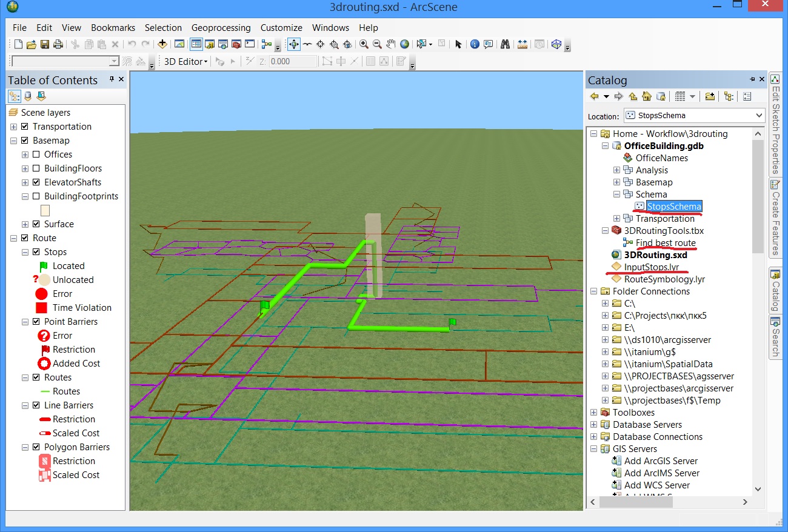Open the Selection menu
Viewport: 788px width, 532px height.
pos(163,27)
